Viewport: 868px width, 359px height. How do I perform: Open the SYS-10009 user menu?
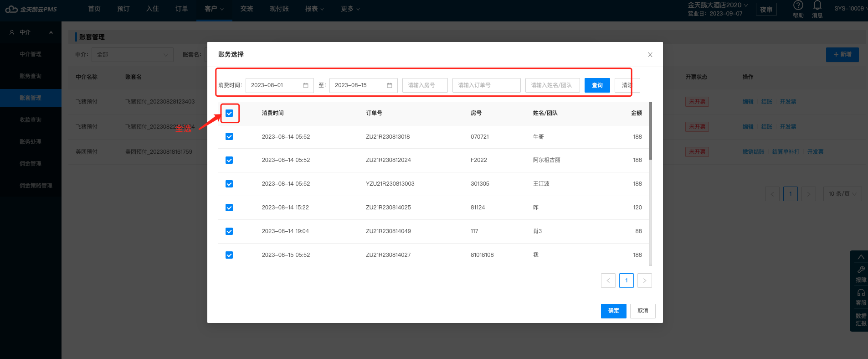coord(850,9)
